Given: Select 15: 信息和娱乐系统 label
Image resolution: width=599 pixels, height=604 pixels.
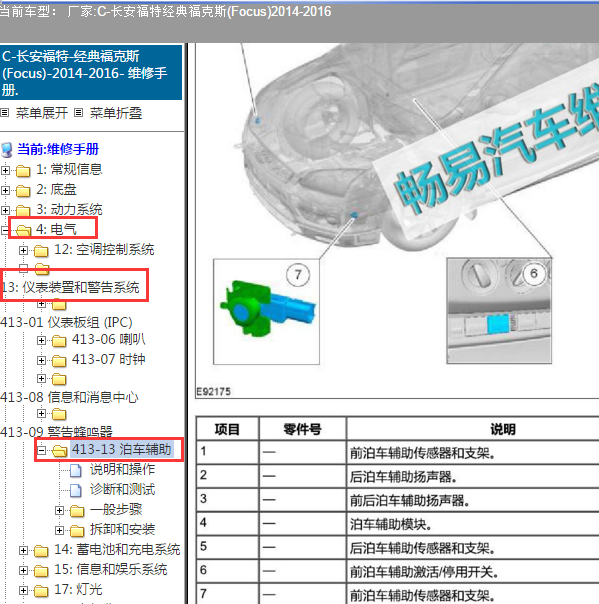Looking at the screenshot, I should point(111,569).
